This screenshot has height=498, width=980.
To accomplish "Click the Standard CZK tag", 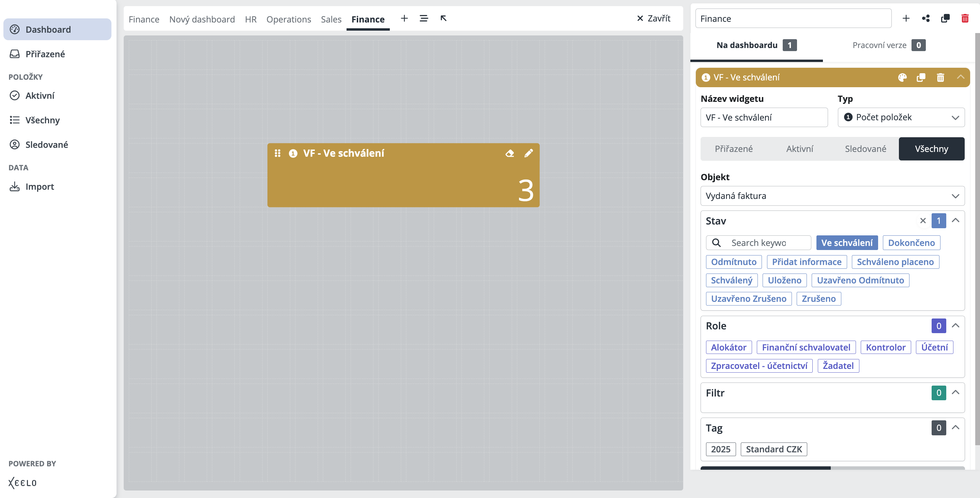I will pyautogui.click(x=774, y=449).
